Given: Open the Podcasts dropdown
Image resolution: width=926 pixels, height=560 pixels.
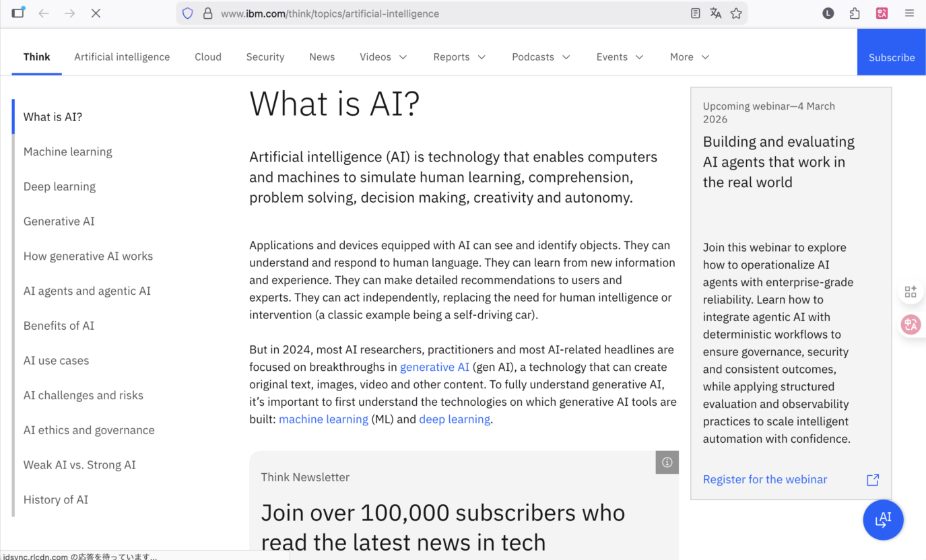Looking at the screenshot, I should (541, 57).
